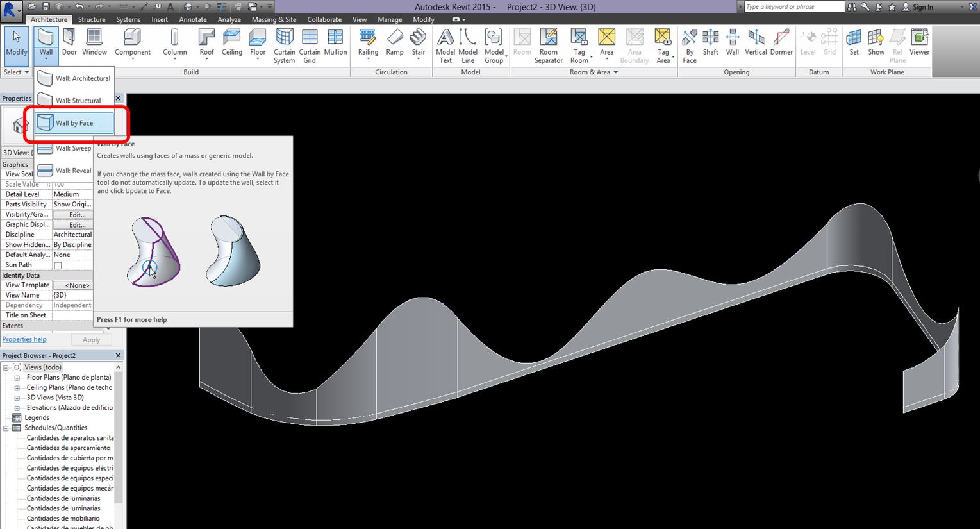Select the Mullion tool
980x529 pixels.
335,44
